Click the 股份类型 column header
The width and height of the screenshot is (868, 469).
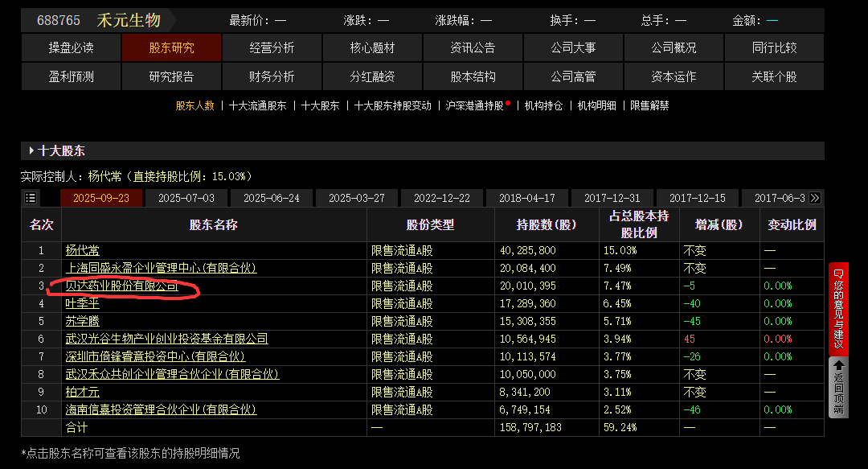(430, 224)
